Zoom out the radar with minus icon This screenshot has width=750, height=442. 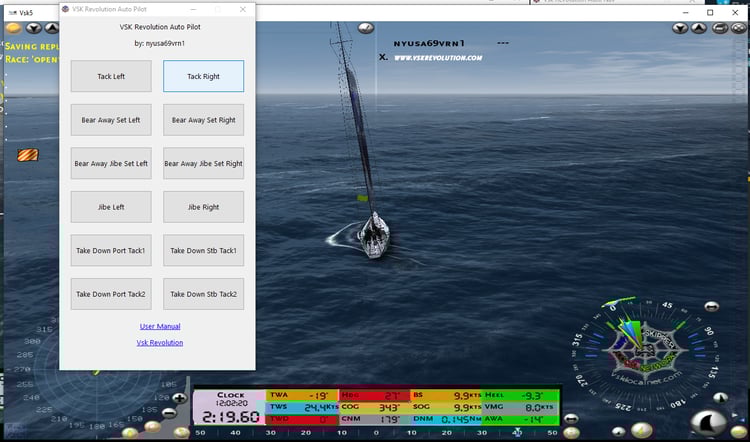(169, 412)
